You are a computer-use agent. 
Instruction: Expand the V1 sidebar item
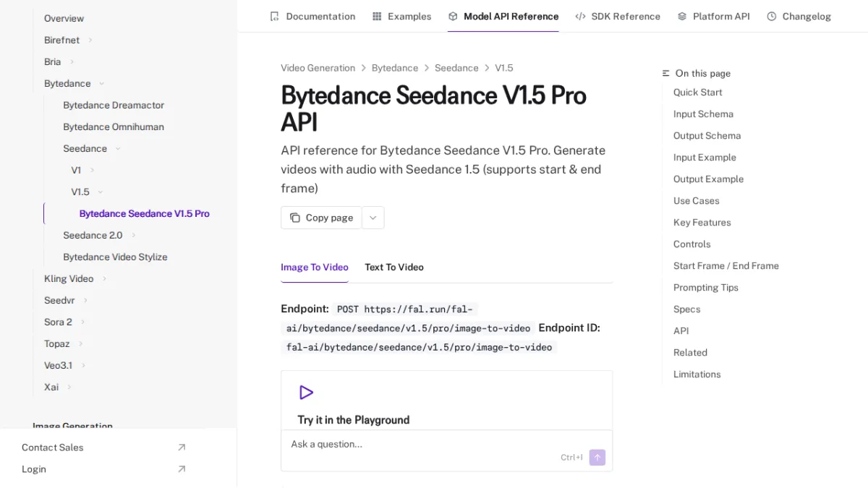pos(92,170)
